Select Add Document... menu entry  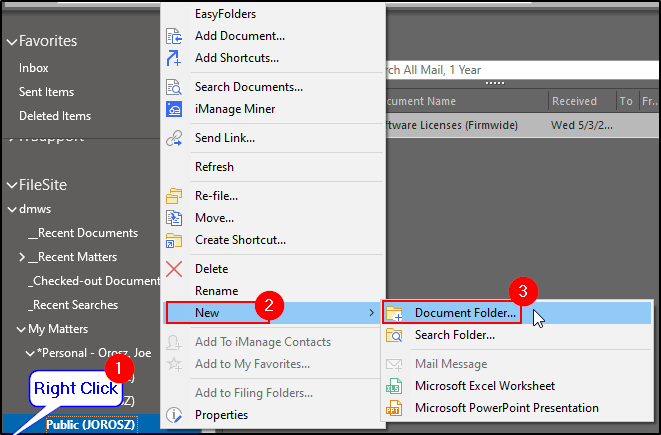[x=239, y=36]
